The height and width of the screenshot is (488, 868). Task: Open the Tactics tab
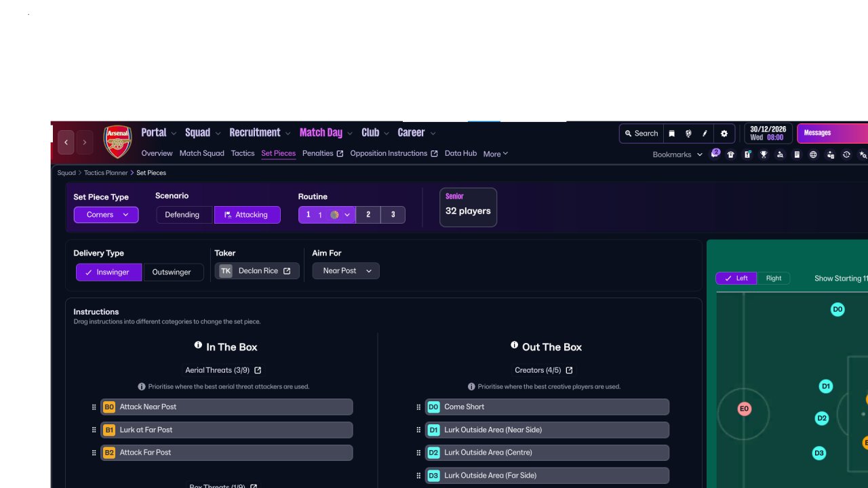tap(243, 153)
